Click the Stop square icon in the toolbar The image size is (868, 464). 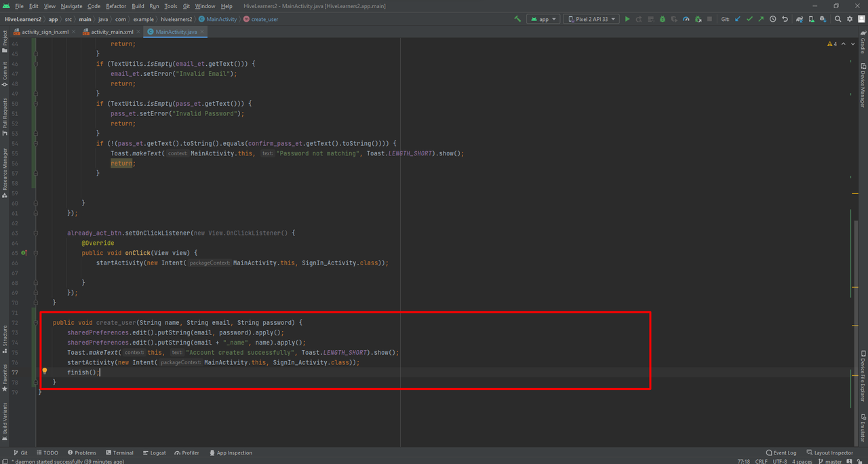(709, 19)
